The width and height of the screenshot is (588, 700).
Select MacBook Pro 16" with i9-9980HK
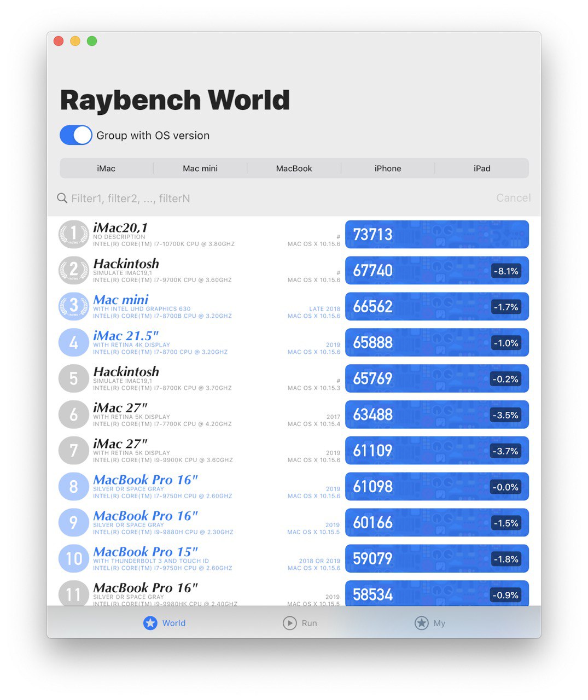point(145,588)
